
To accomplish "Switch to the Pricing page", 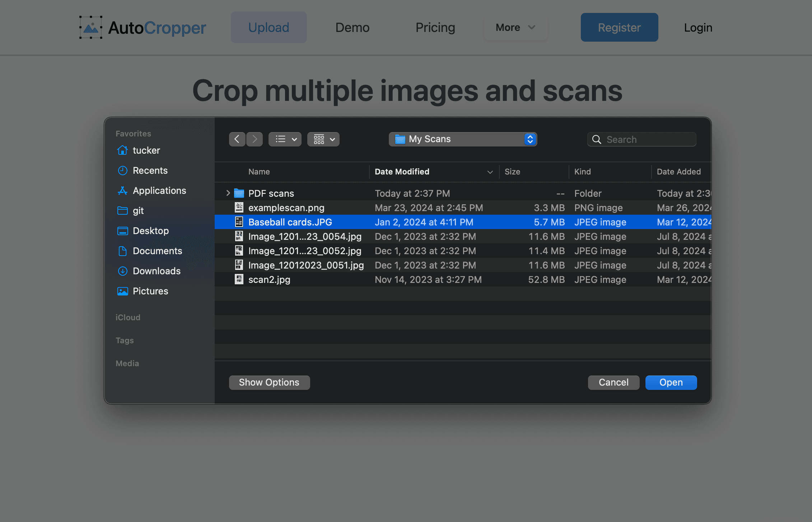I will pyautogui.click(x=435, y=27).
